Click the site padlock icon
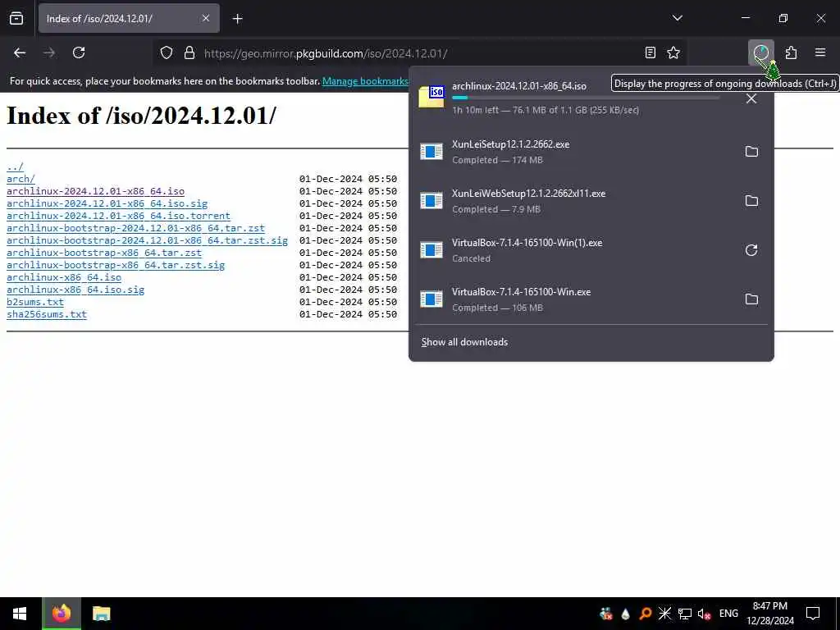 tap(189, 53)
